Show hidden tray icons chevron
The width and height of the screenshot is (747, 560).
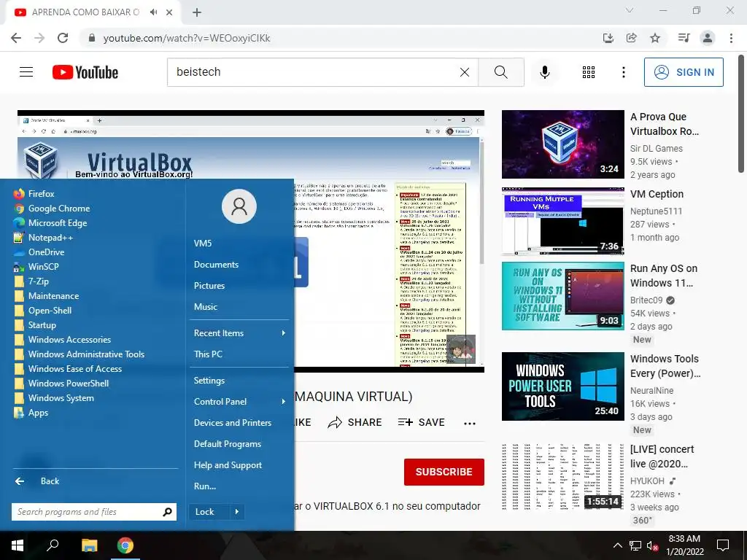(617, 545)
